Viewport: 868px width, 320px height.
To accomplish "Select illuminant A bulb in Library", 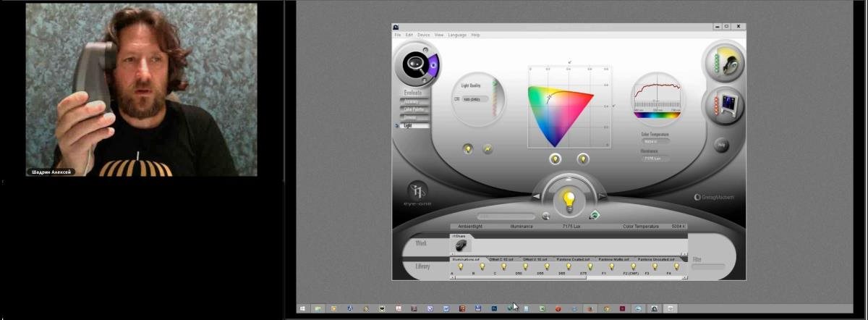I will pyautogui.click(x=461, y=267).
